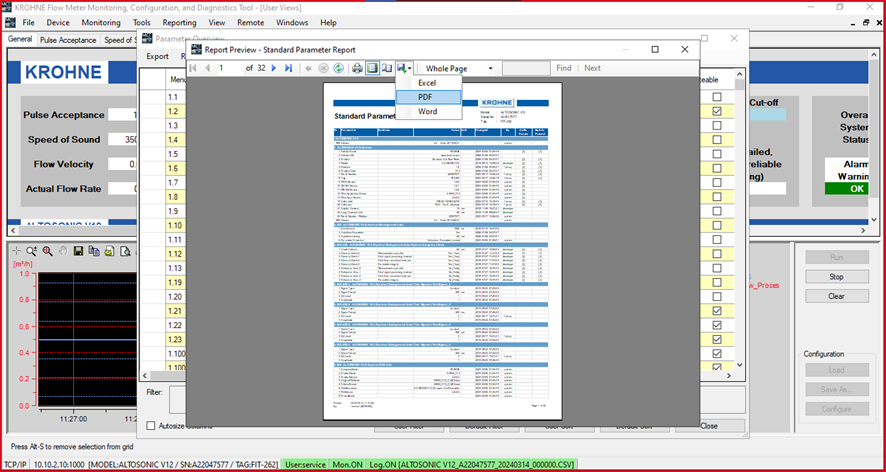
Task: Go to previous page in report preview
Action: tap(207, 68)
